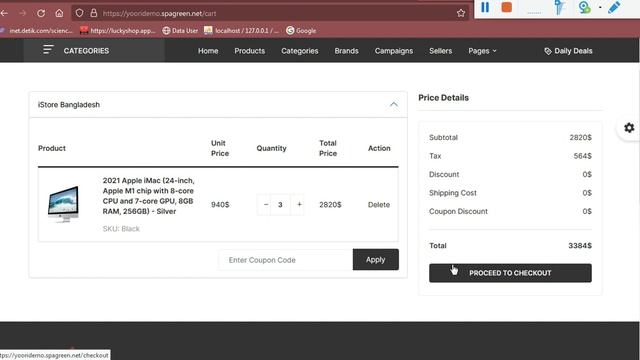Open the browser home icon
The image size is (640, 360).
tap(59, 13)
